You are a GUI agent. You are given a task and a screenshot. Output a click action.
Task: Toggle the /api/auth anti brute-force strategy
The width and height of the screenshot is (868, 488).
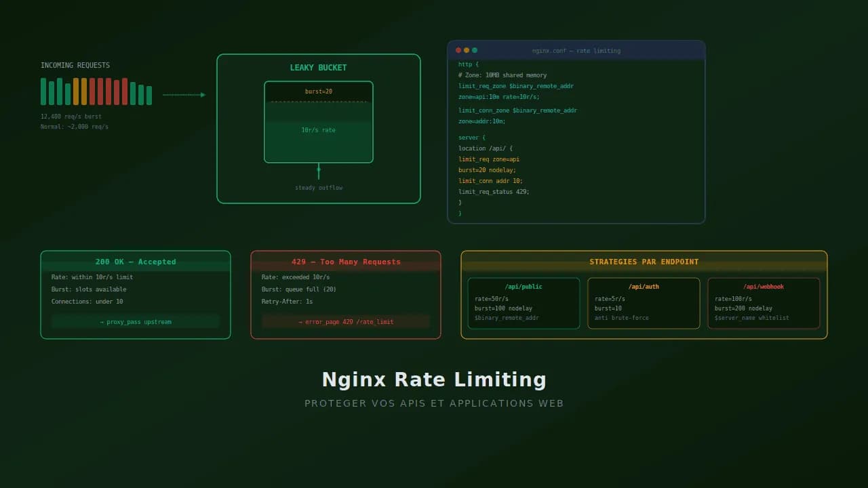coord(644,302)
